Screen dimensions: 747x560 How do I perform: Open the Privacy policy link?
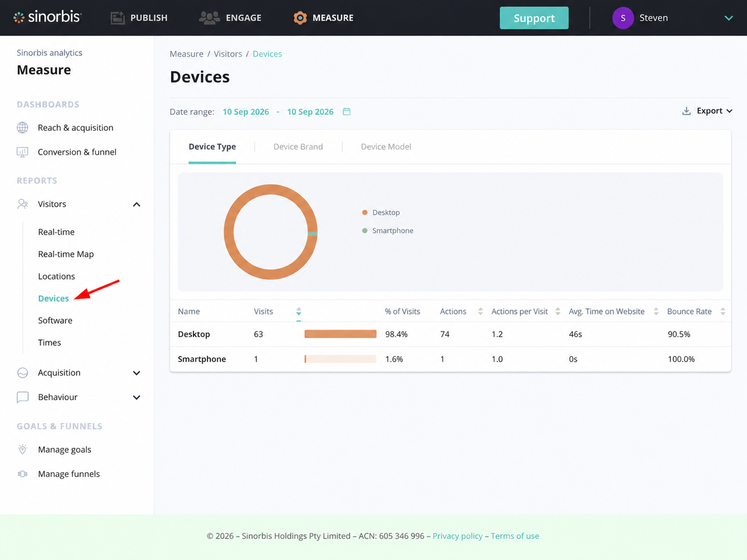tap(458, 536)
